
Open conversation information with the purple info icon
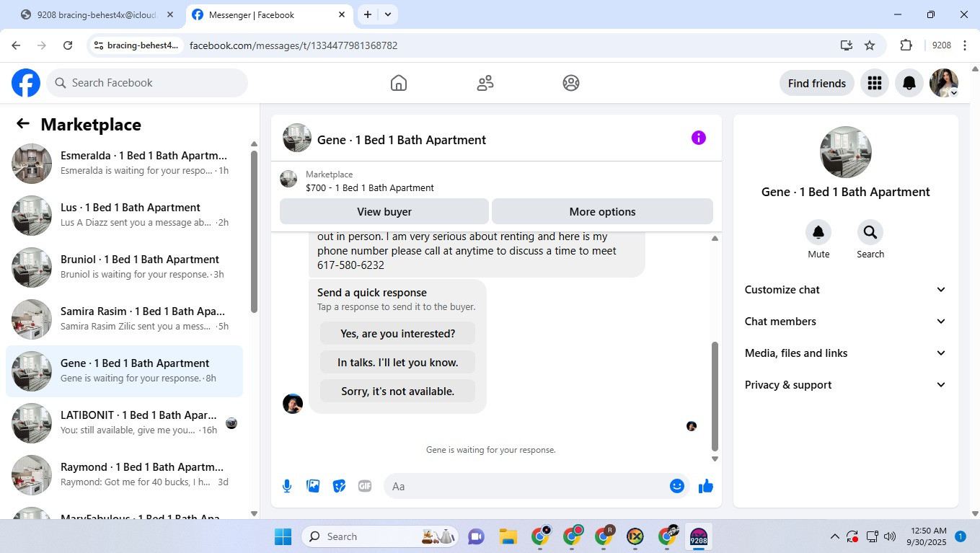[699, 138]
